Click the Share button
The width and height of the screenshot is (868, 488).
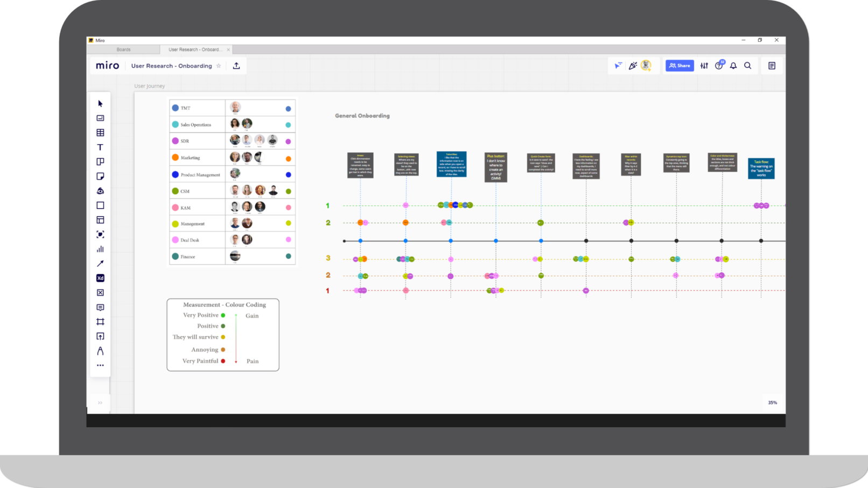[x=680, y=66]
